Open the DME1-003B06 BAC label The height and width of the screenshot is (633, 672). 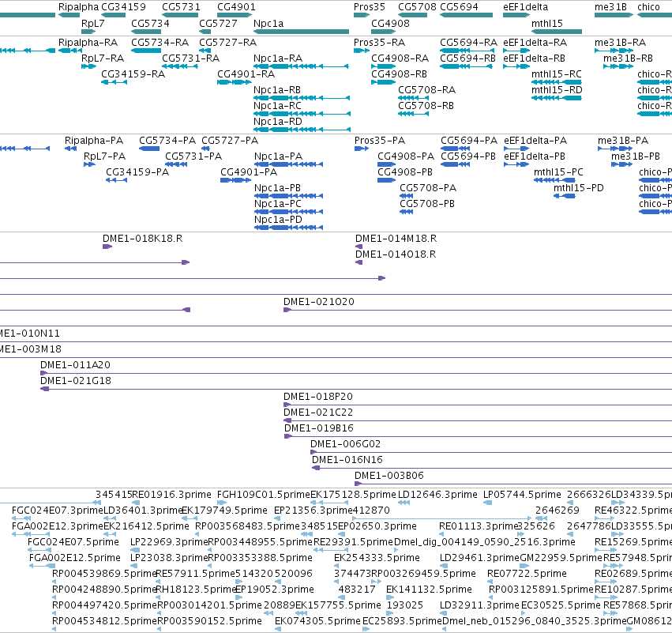pyautogui.click(x=389, y=476)
